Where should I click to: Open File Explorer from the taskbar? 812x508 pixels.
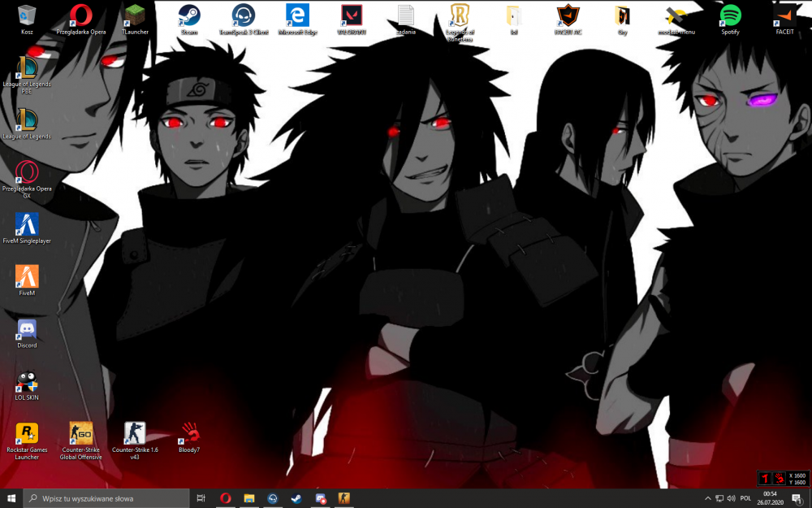click(249, 498)
